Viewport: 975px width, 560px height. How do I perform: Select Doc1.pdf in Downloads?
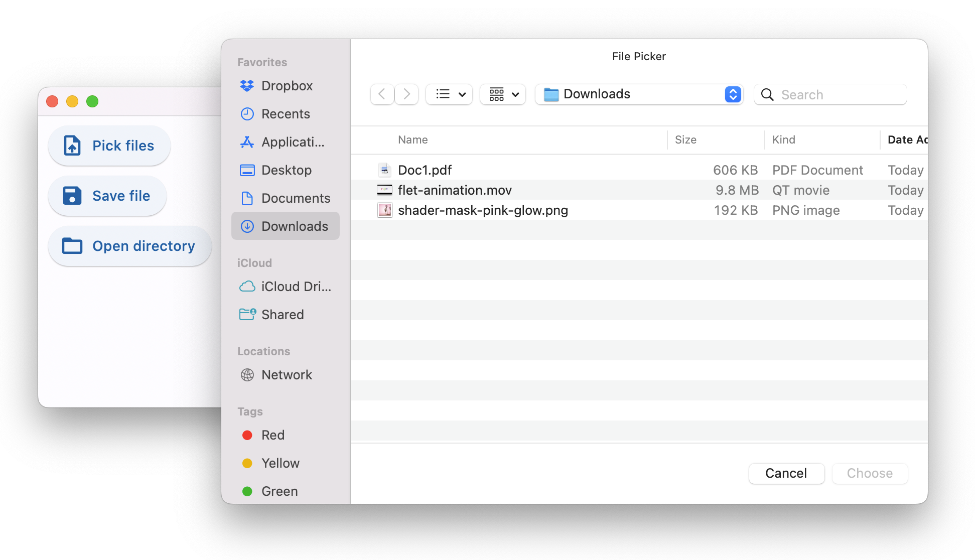click(x=425, y=170)
